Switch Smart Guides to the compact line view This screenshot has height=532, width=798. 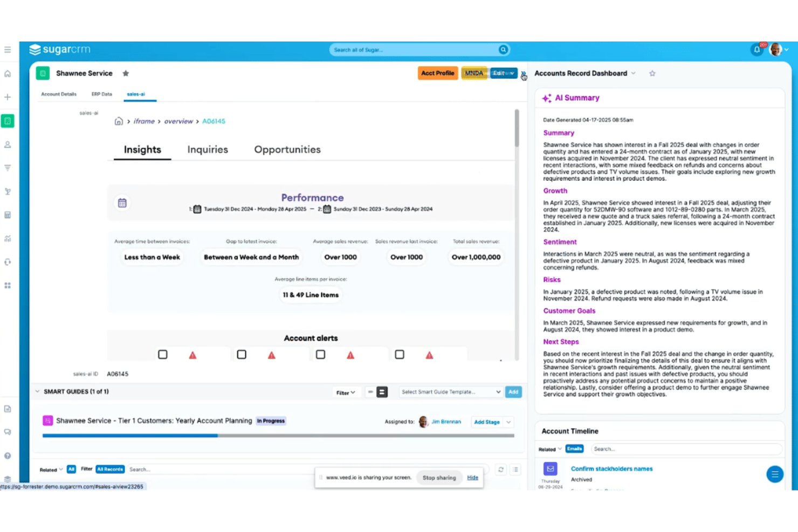(370, 392)
